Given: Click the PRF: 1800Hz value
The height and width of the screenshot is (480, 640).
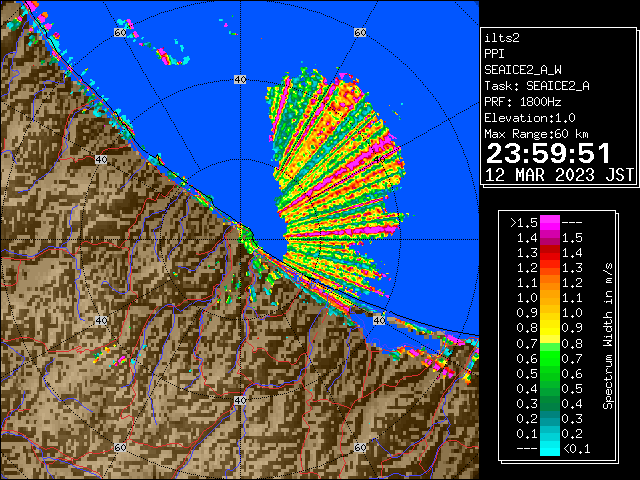Looking at the screenshot, I should (522, 102).
